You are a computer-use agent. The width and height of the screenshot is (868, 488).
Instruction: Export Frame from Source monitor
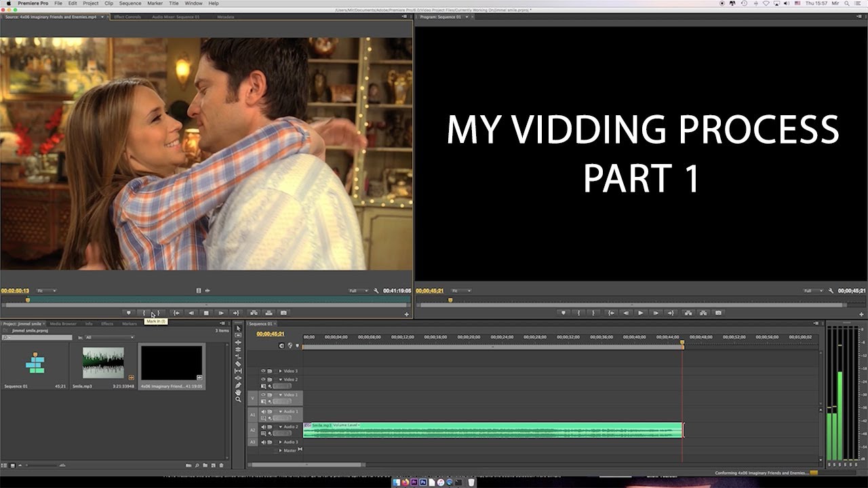point(283,313)
